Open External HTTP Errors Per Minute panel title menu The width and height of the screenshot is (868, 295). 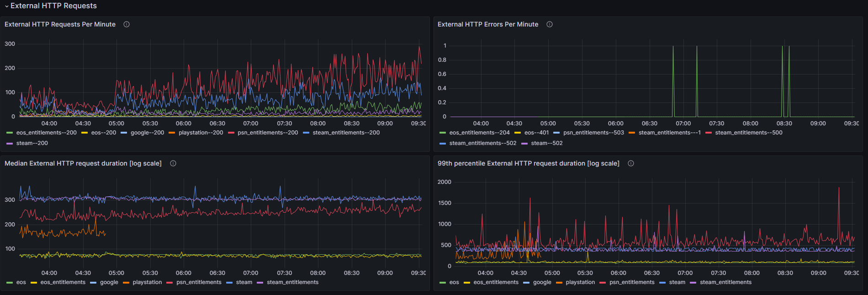[x=487, y=24]
